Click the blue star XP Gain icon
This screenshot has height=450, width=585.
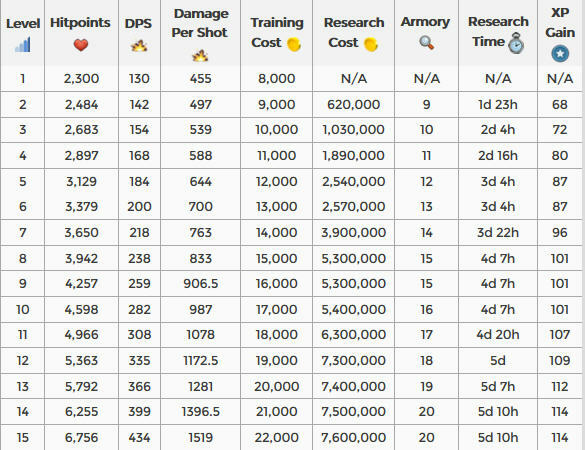tap(560, 54)
